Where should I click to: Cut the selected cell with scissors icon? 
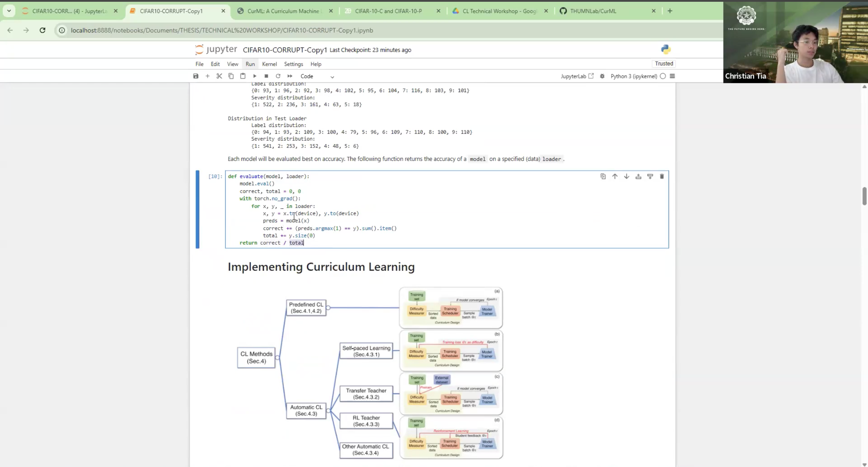pos(219,76)
